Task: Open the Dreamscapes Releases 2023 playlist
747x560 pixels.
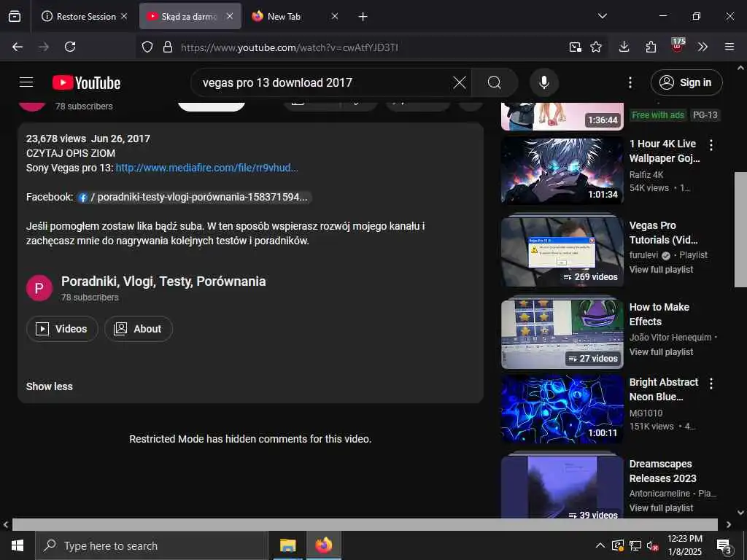Action: pos(562,487)
